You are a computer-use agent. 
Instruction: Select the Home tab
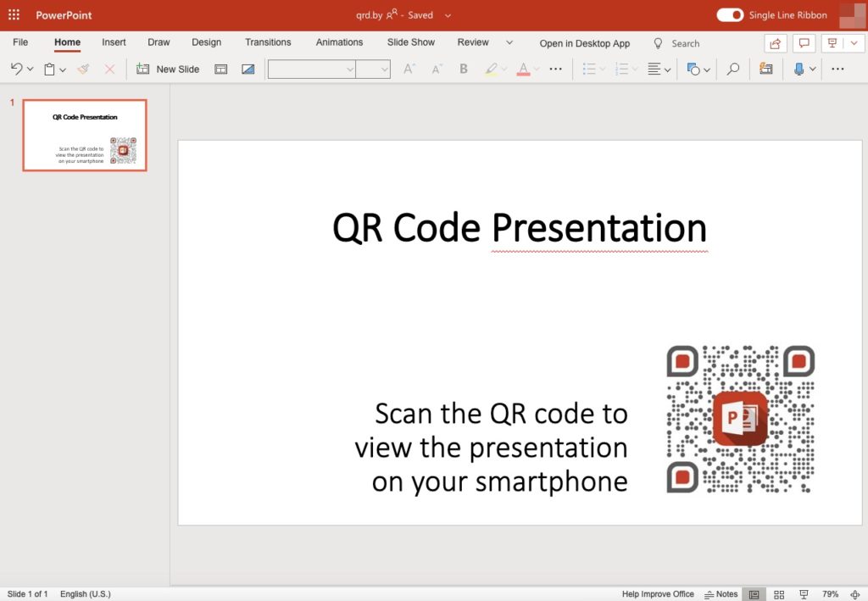[67, 42]
